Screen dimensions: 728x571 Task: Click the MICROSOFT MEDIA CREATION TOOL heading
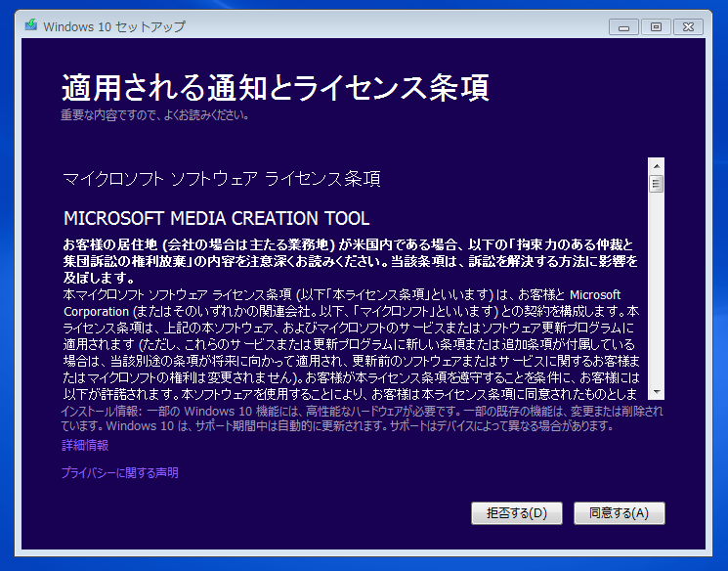coord(216,217)
